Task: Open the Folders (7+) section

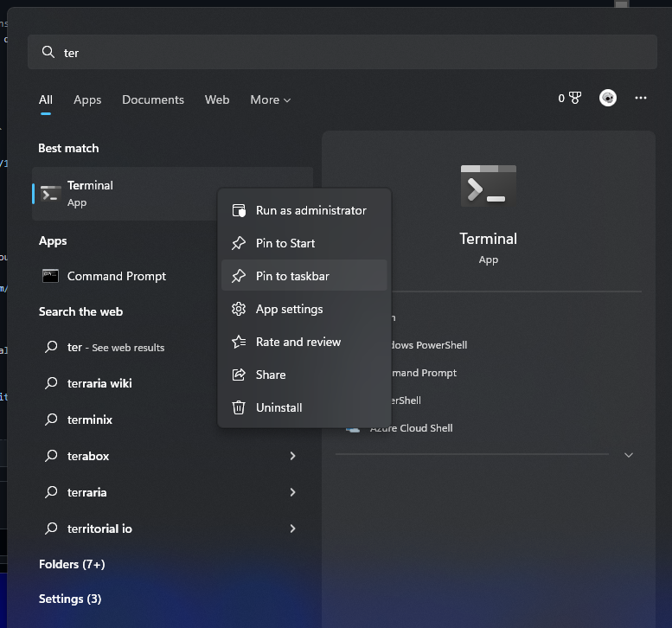Action: point(72,564)
